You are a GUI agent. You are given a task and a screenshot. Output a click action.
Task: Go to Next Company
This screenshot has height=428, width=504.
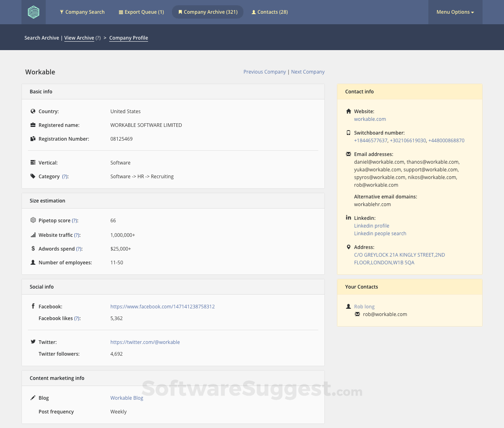pyautogui.click(x=308, y=72)
